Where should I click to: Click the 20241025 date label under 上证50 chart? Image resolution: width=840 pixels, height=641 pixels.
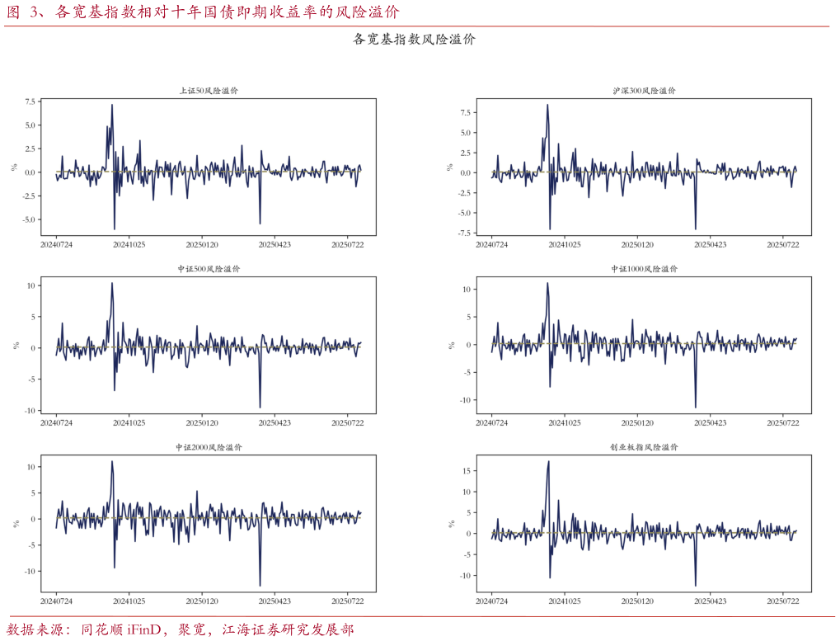tap(129, 244)
